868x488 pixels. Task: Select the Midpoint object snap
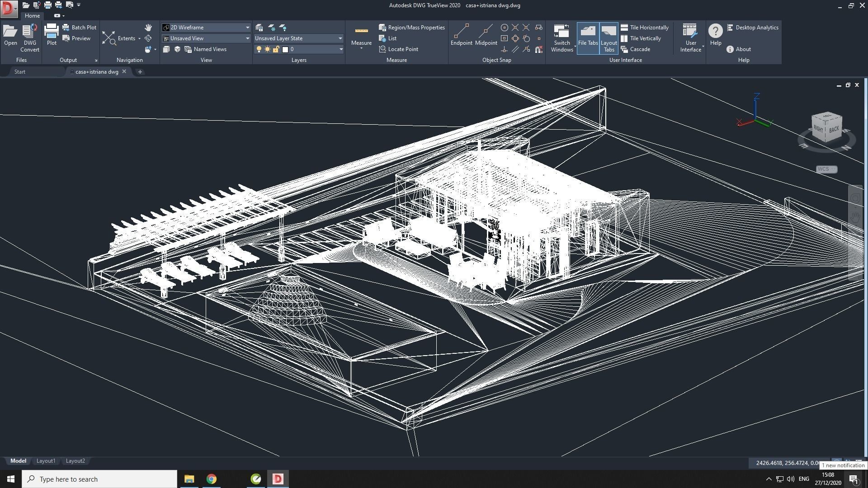point(486,32)
